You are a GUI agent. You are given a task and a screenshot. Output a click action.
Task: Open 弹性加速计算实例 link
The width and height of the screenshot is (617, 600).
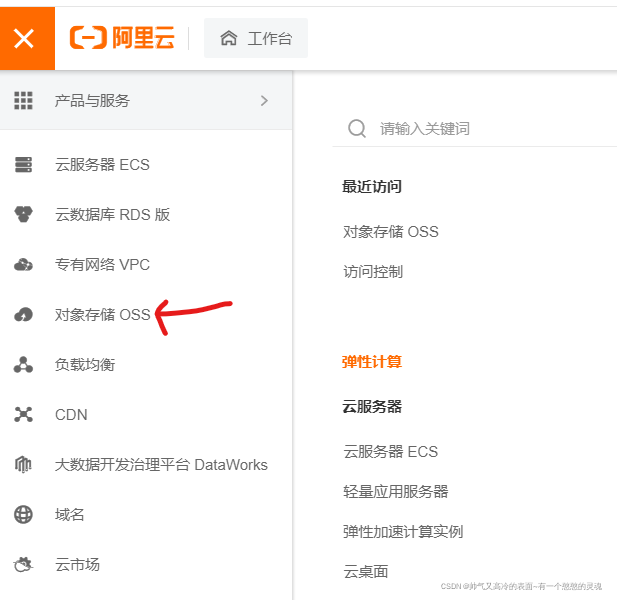click(x=403, y=532)
